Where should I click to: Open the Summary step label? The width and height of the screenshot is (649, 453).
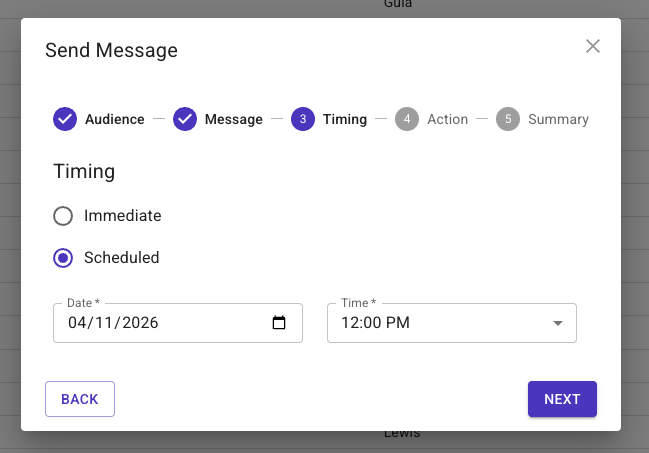558,119
